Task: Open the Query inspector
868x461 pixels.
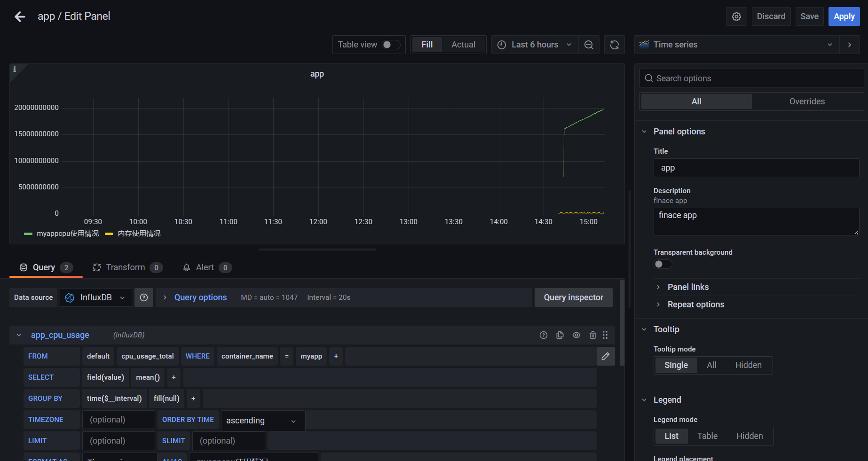Action: click(574, 297)
